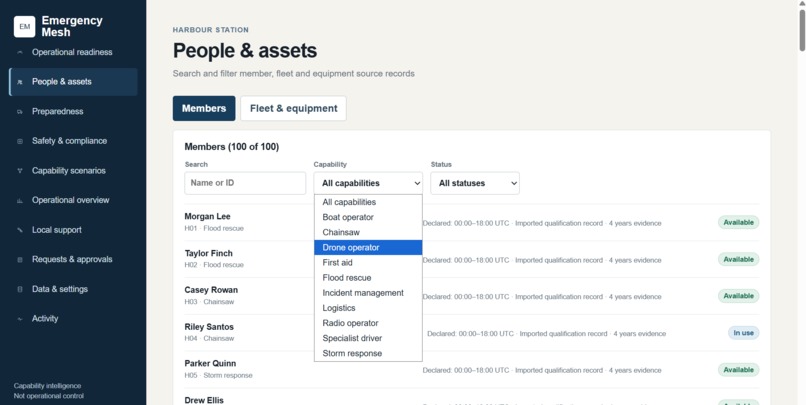The height and width of the screenshot is (405, 806).
Task: Choose All capabilities option
Action: [368, 202]
